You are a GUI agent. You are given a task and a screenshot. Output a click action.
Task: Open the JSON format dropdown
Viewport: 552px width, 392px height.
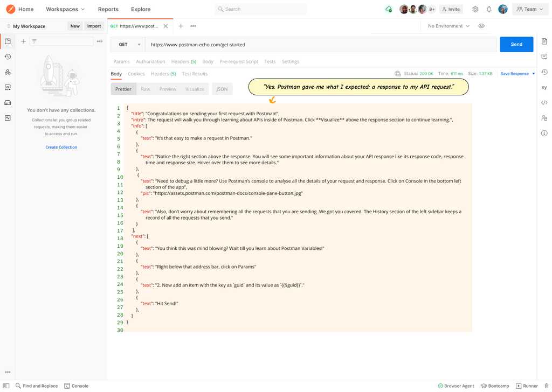(x=222, y=89)
